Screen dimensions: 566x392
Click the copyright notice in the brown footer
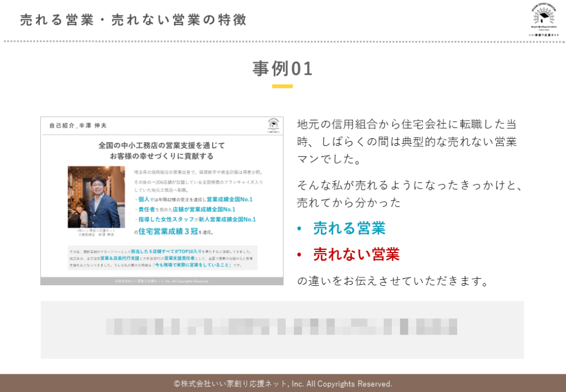tap(282, 384)
